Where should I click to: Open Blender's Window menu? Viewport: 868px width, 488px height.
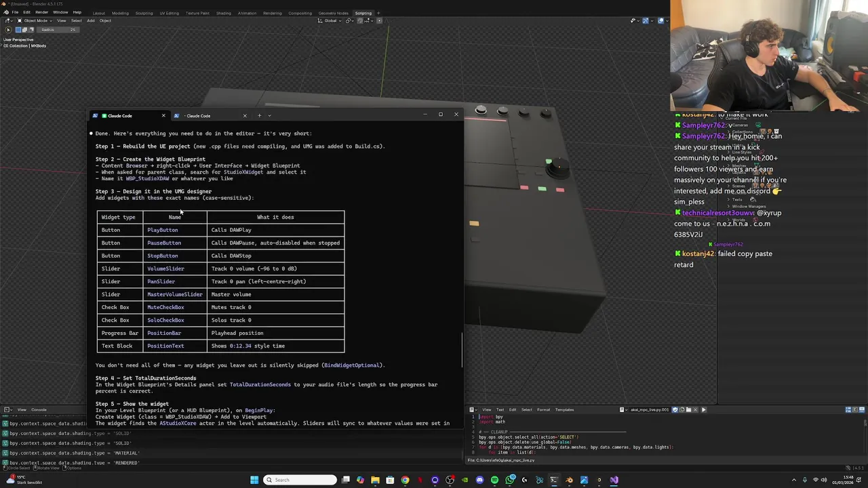tap(60, 12)
